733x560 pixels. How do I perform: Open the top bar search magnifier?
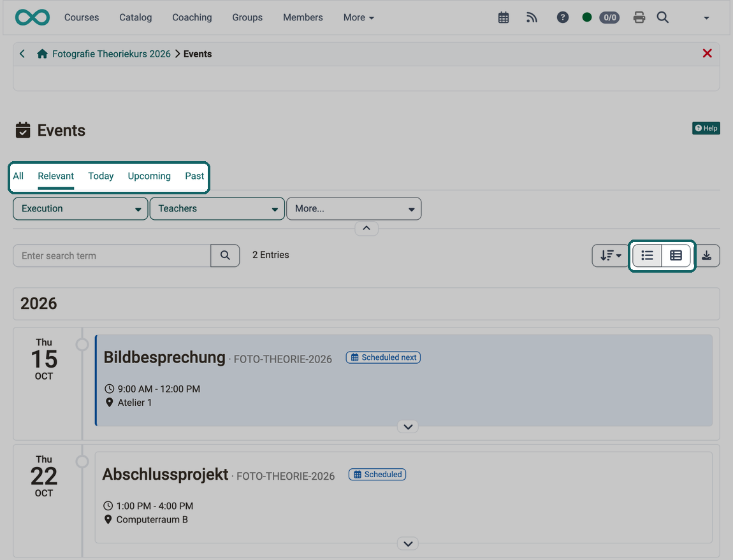click(662, 17)
